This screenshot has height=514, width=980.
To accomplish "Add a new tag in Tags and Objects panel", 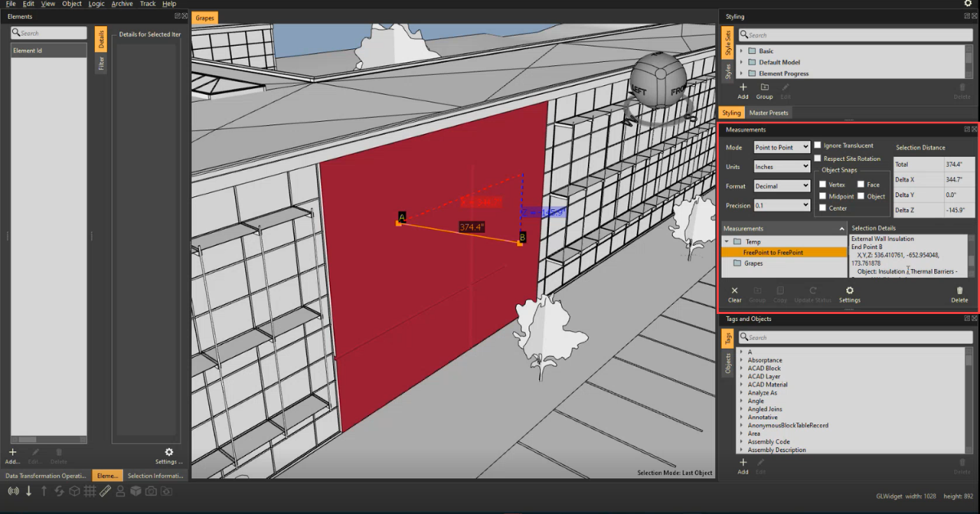I will tap(743, 467).
